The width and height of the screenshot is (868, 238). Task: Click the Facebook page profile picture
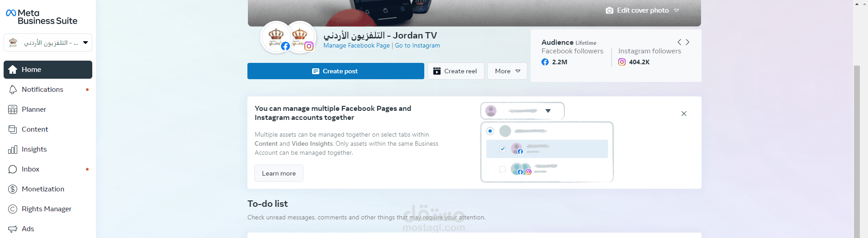coord(276,37)
